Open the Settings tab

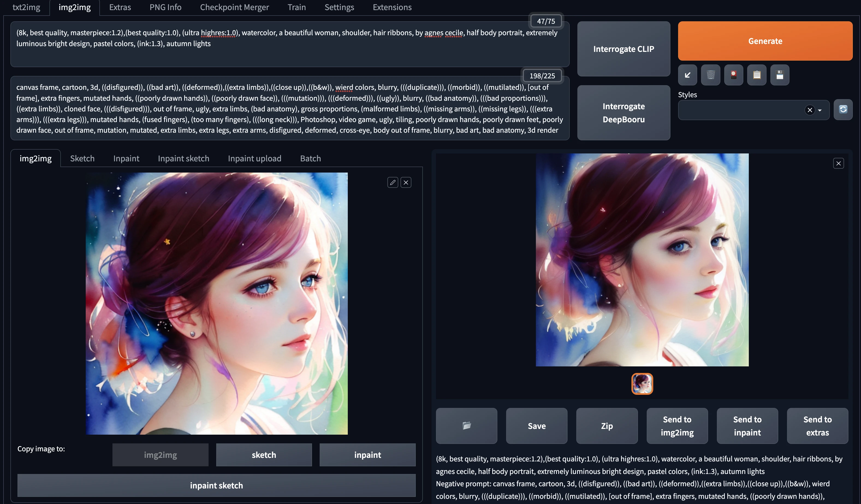[339, 7]
